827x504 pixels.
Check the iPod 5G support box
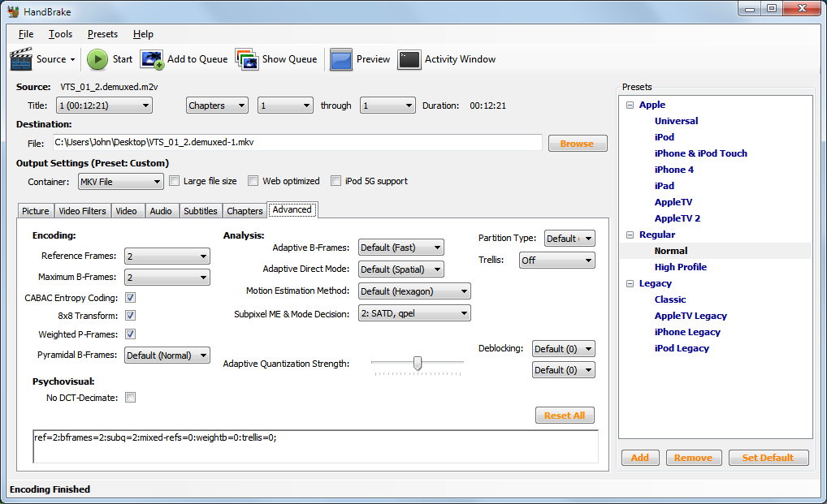336,181
